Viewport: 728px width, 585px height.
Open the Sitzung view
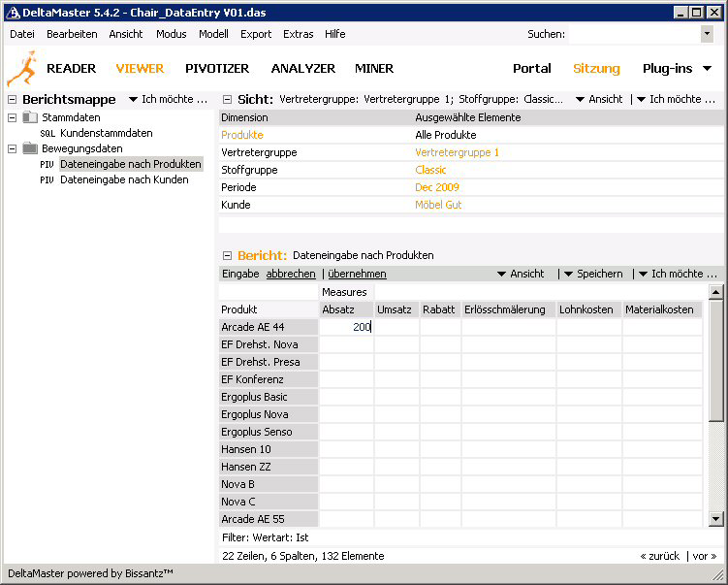pyautogui.click(x=596, y=68)
